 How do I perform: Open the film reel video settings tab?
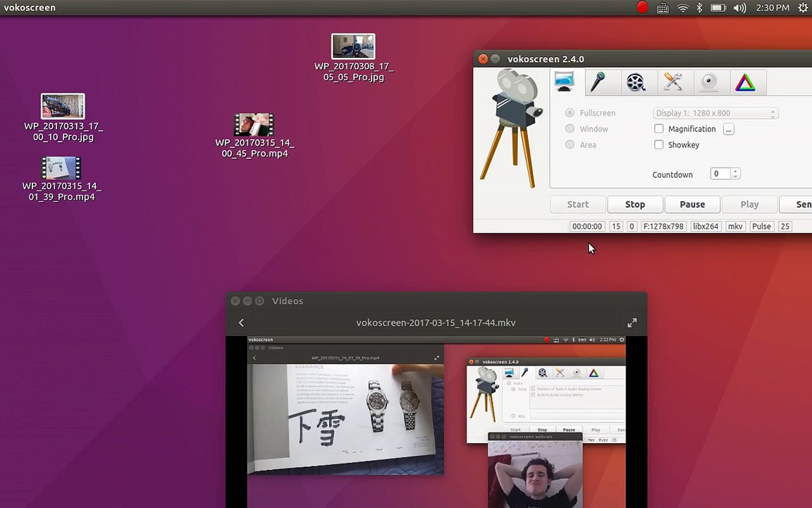pyautogui.click(x=635, y=82)
